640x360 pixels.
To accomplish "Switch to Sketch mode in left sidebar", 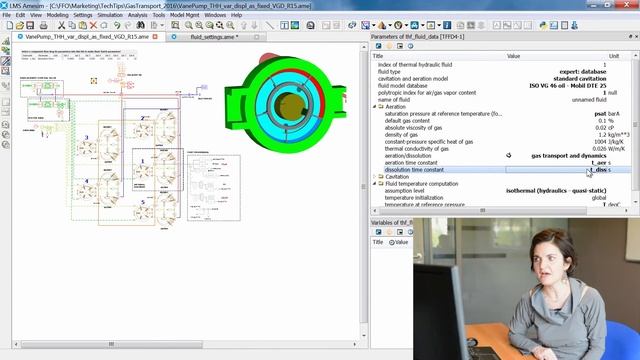I will pyautogui.click(x=6, y=41).
